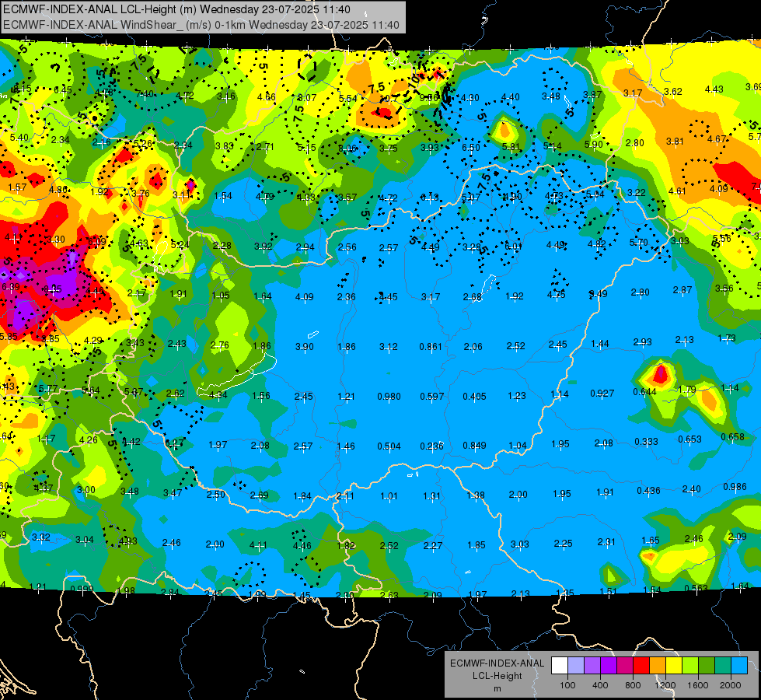Click the wind shear value 8.06

click(x=347, y=148)
